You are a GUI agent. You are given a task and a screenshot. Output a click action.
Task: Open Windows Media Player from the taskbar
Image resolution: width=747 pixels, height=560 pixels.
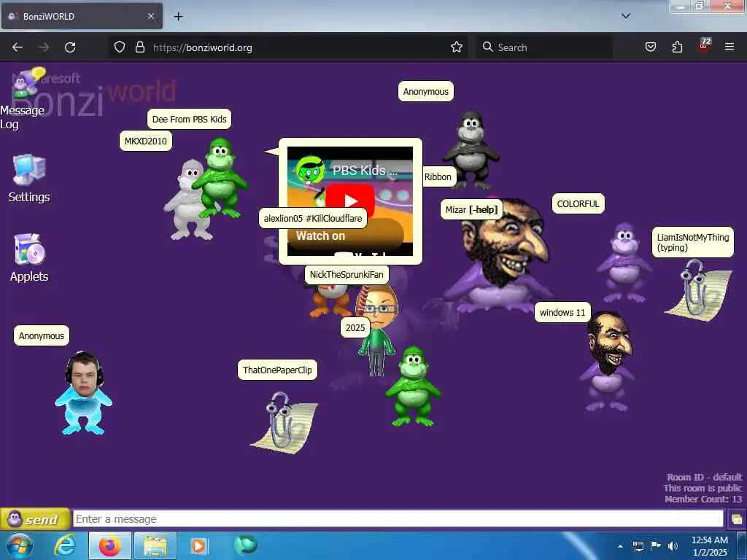tap(198, 545)
